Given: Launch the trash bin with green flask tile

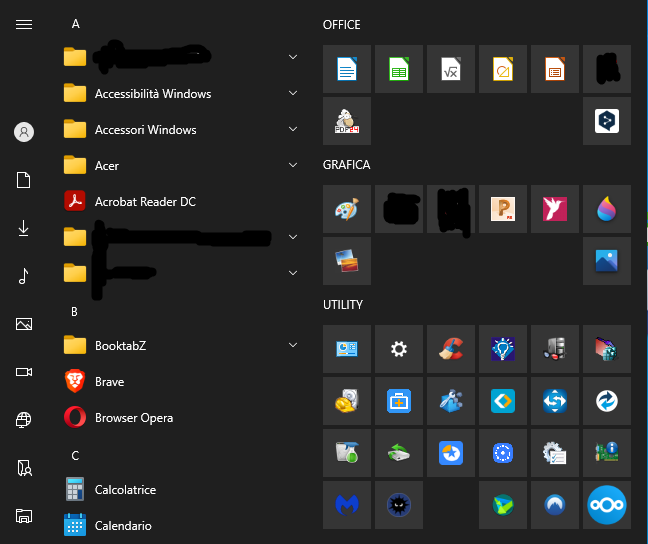Looking at the screenshot, I should (347, 453).
